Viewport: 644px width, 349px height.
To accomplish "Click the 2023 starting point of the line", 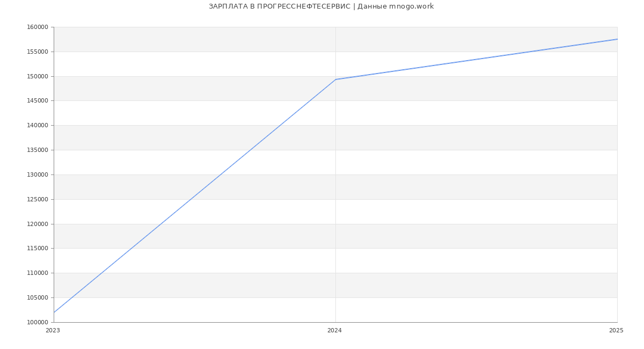I will point(54,312).
